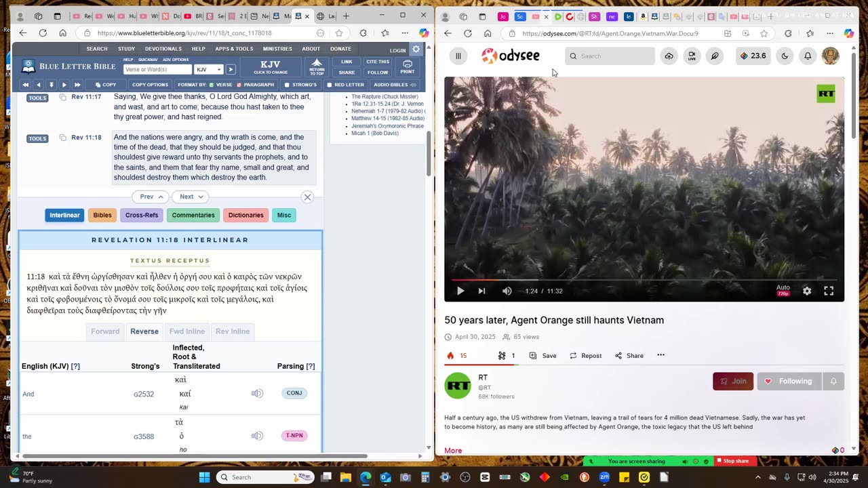
Task: Skip to the last verse with double-right arrows
Action: (77, 85)
